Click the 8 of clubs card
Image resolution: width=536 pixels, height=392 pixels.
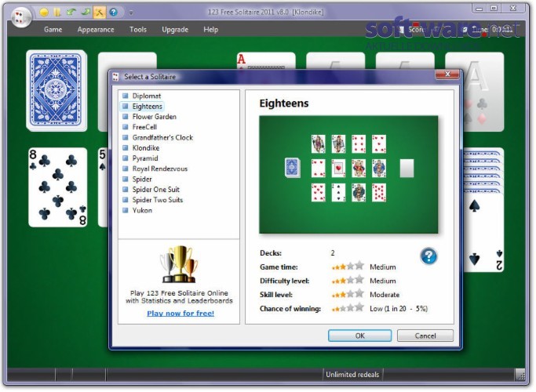[58, 187]
